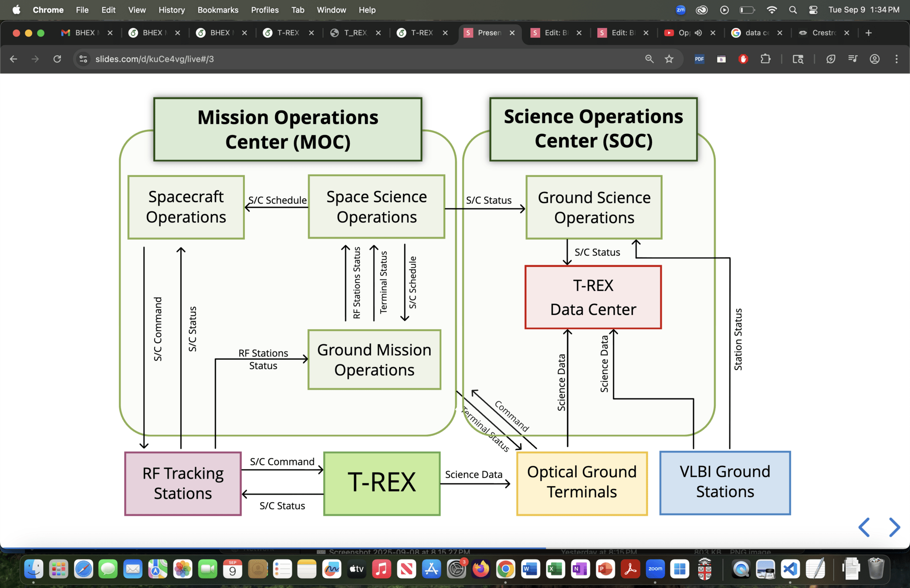
Task: Open Zoom app in the Dock
Action: pos(655,569)
